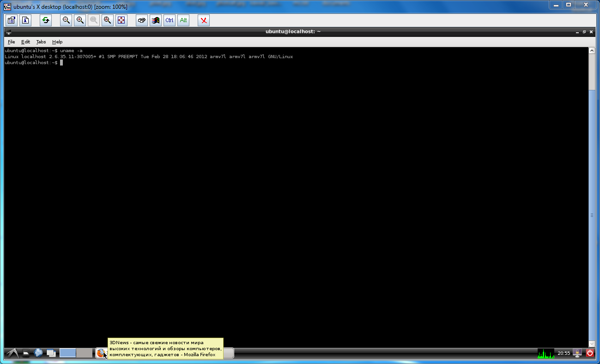Image resolution: width=600 pixels, height=364 pixels.
Task: Show connection info in VNC toolbar
Action: click(x=25, y=20)
